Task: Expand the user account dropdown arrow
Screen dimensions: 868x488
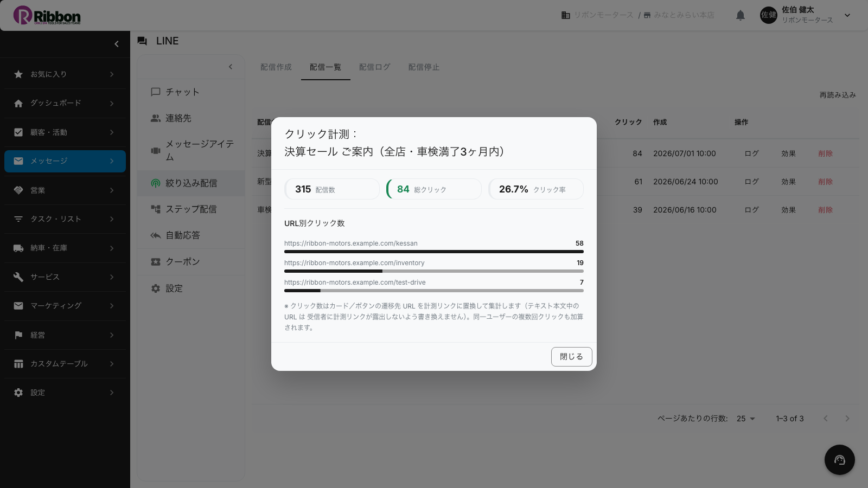Action: 847,15
